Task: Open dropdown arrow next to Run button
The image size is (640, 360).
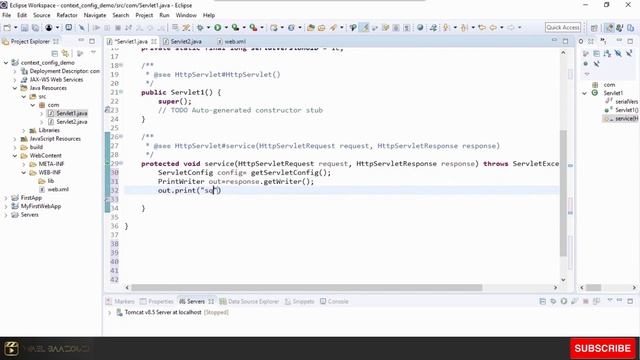Action: 226,27
